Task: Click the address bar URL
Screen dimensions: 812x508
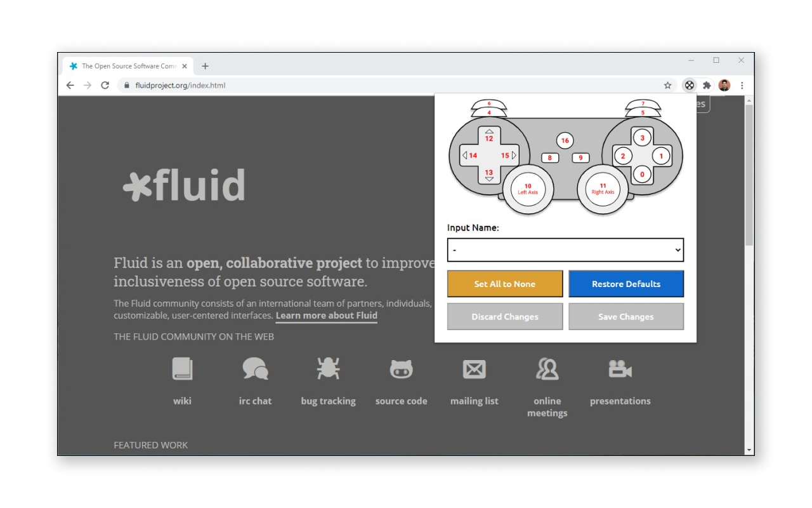Action: (180, 85)
